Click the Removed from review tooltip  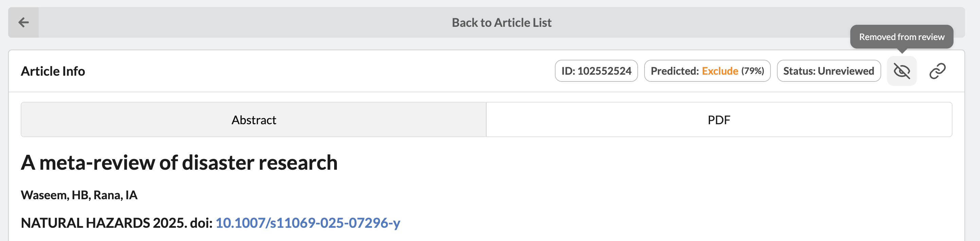(x=901, y=37)
